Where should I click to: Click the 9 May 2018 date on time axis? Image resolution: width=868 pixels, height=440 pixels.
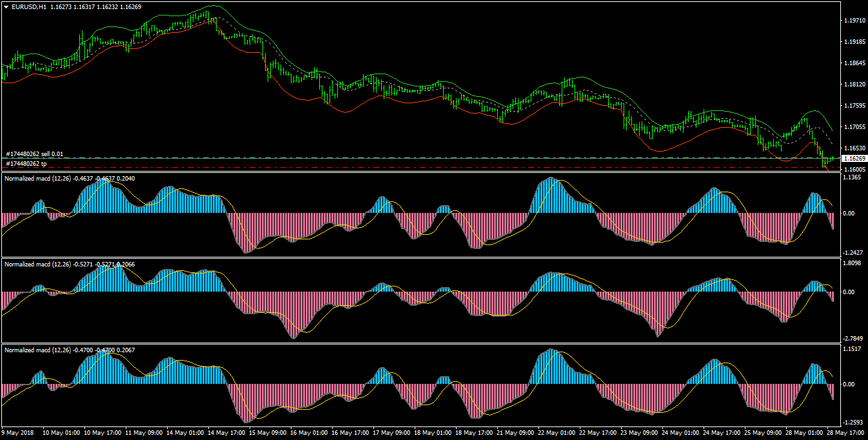(x=17, y=433)
